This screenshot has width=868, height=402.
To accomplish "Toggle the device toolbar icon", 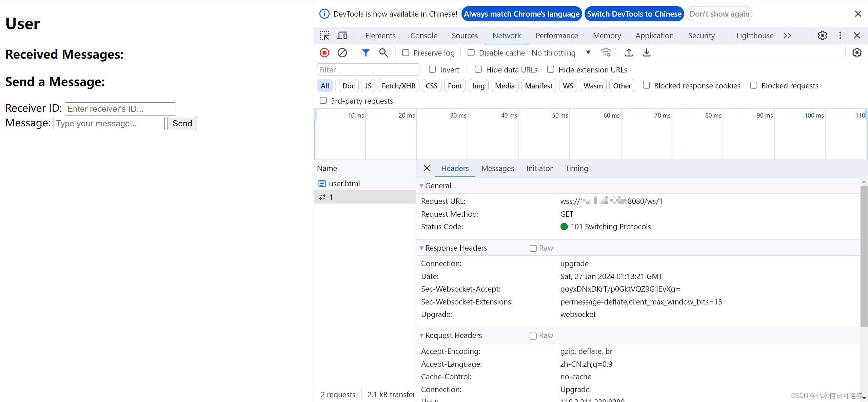I will click(x=342, y=36).
